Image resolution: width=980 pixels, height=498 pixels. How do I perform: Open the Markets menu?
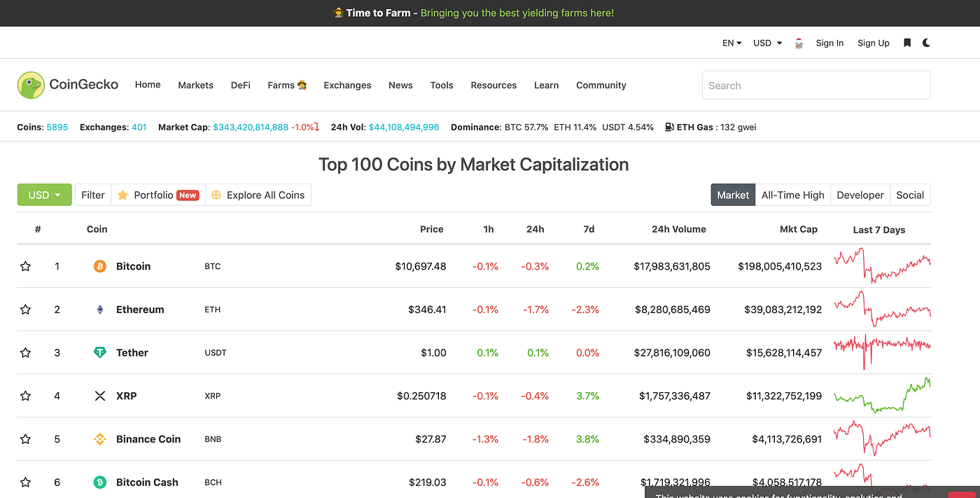pos(195,85)
